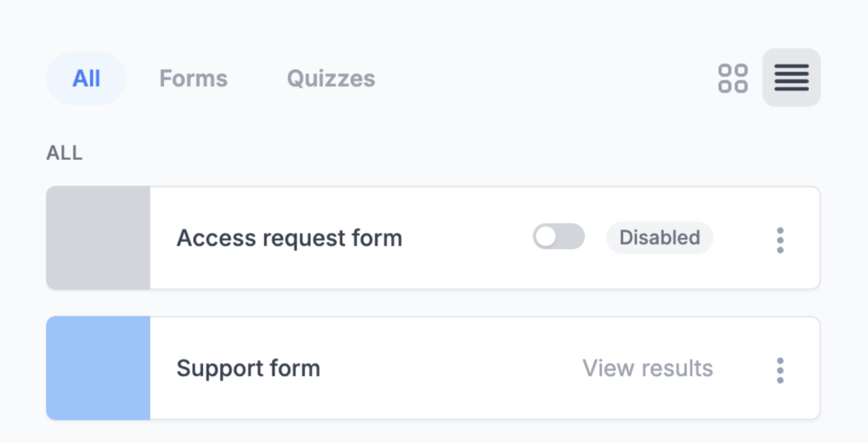Enable the Access request form toggle

click(559, 237)
